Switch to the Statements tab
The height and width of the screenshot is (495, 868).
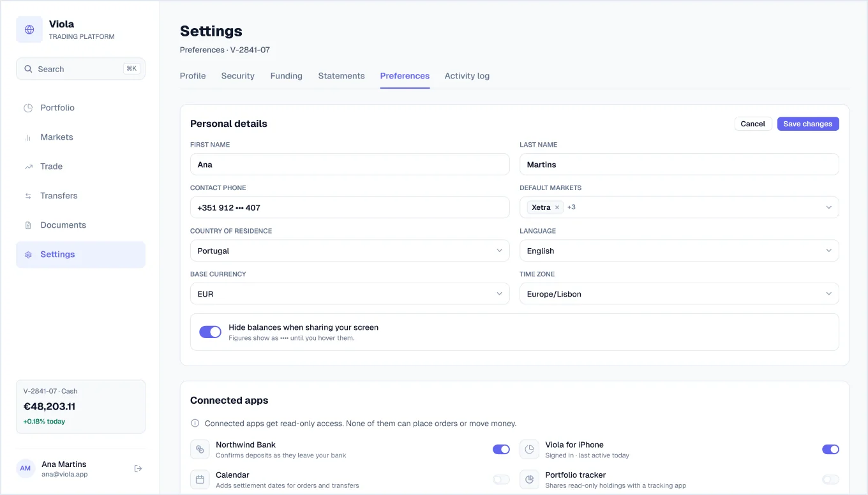pyautogui.click(x=341, y=76)
